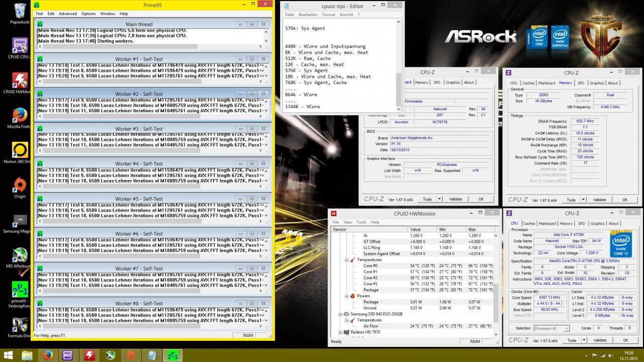This screenshot has width=644, height=362.
Task: Collapse the Samsung SSD 840 EVO node
Action: (340, 314)
